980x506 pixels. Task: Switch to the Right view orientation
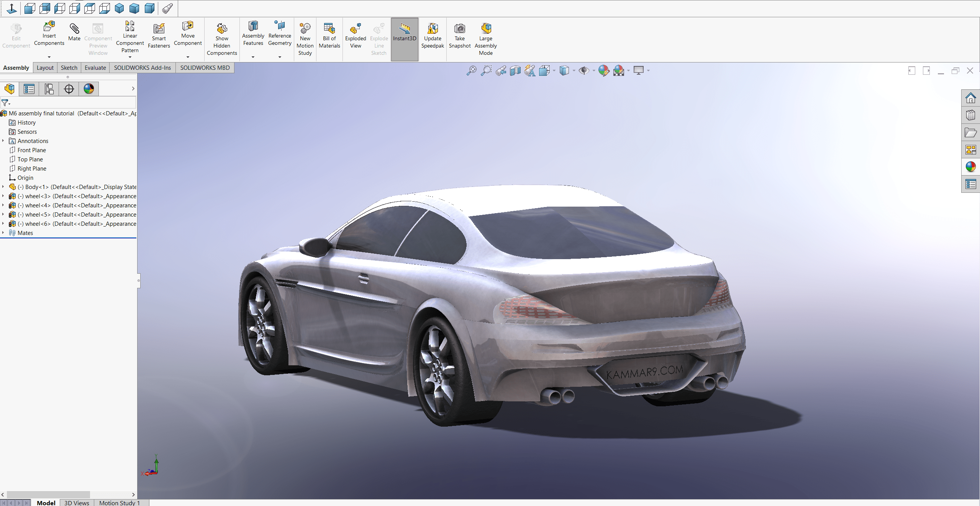[x=74, y=8]
